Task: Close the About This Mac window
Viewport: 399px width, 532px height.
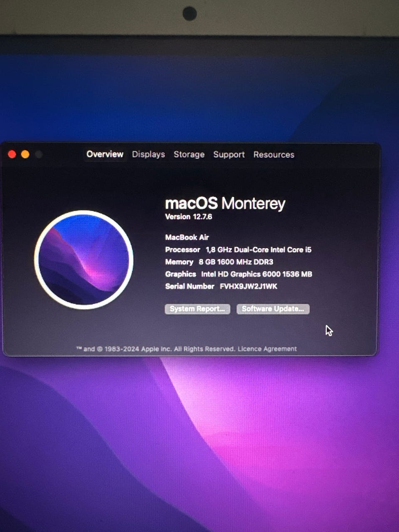Action: coord(12,154)
